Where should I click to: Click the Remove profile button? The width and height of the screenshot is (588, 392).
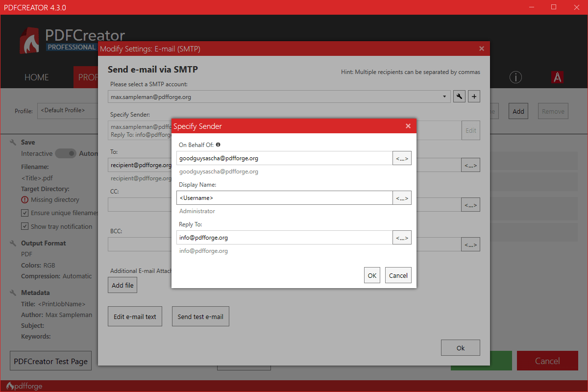tap(553, 111)
